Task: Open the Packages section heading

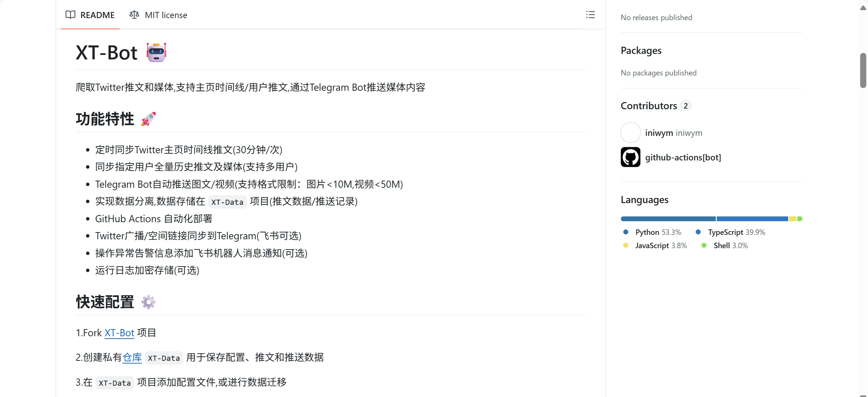Action: (x=641, y=51)
